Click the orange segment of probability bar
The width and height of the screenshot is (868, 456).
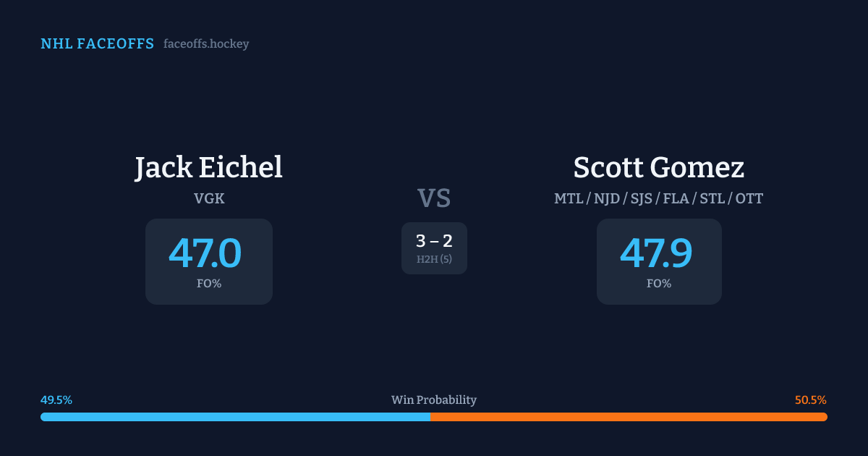coord(629,417)
